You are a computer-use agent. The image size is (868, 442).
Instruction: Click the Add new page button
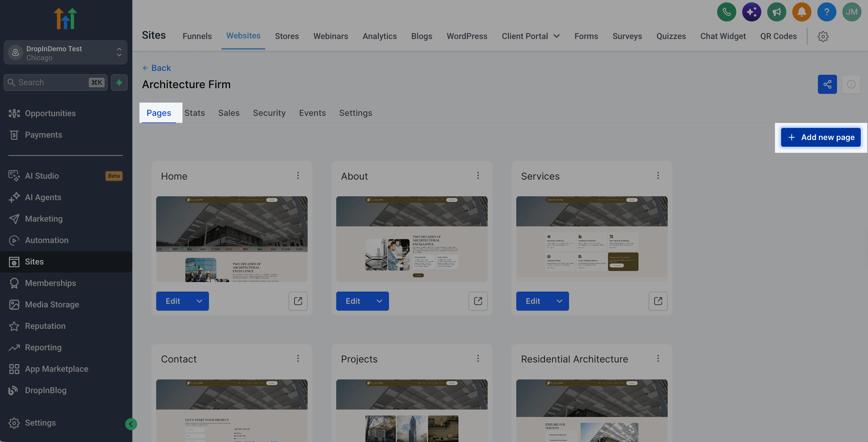click(821, 137)
